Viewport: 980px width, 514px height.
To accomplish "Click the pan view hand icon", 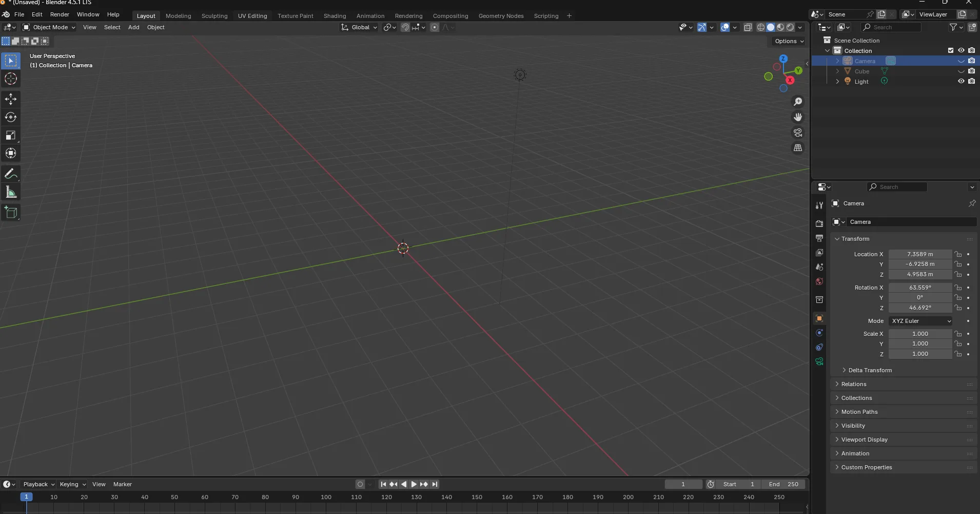I will 798,117.
